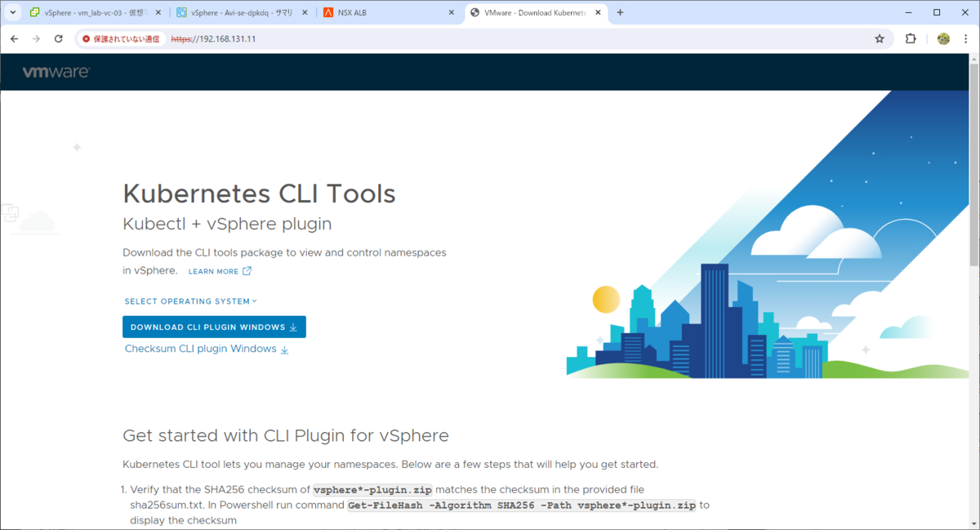Screen dimensions: 980x530
Task: Open the LEARN MORE link
Action: click(x=214, y=271)
